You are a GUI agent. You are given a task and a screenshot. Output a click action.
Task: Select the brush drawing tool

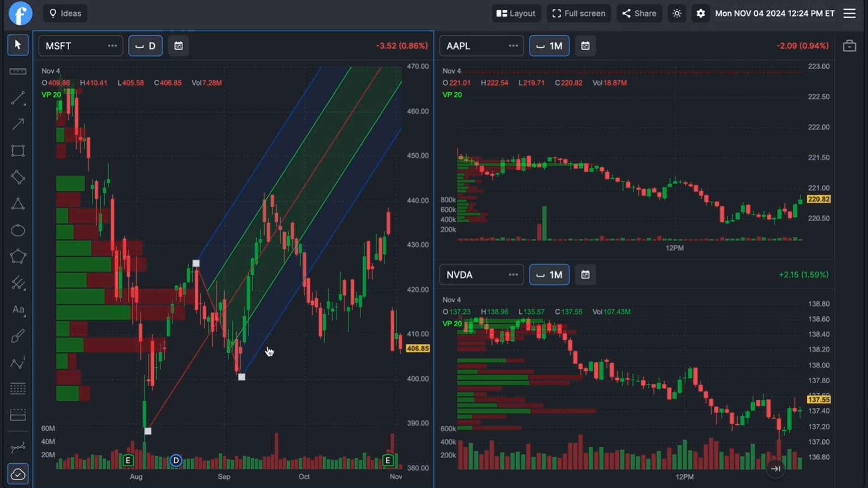tap(18, 336)
